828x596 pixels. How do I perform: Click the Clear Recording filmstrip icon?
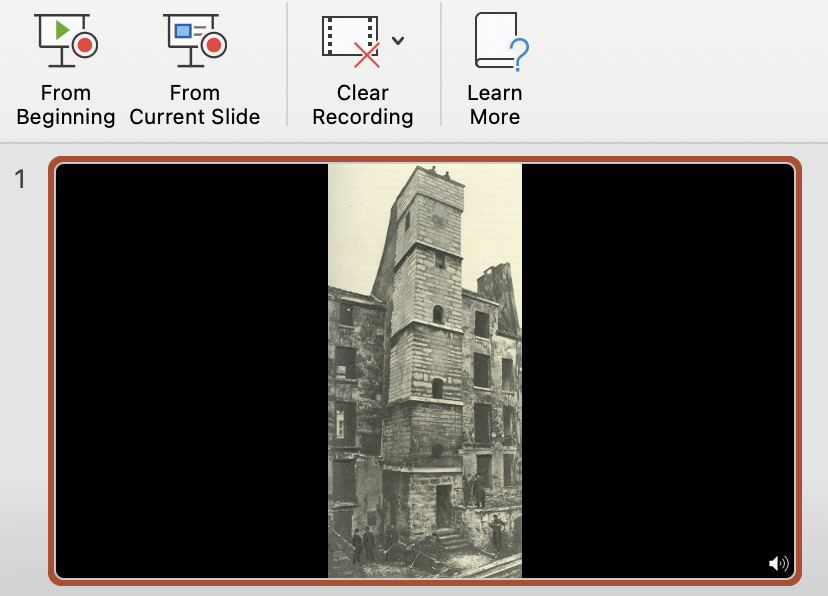pos(351,42)
